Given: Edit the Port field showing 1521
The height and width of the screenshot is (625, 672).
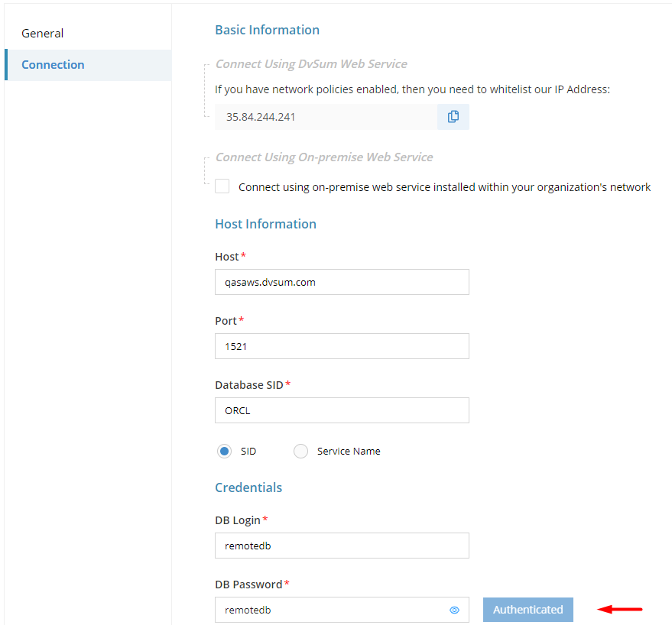Looking at the screenshot, I should pos(342,346).
